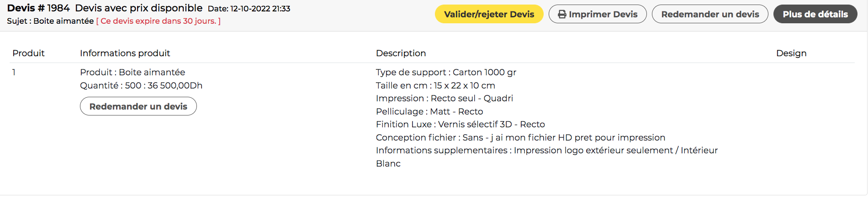This screenshot has width=868, height=199.
Task: Click the Produit column header
Action: pos(28,53)
